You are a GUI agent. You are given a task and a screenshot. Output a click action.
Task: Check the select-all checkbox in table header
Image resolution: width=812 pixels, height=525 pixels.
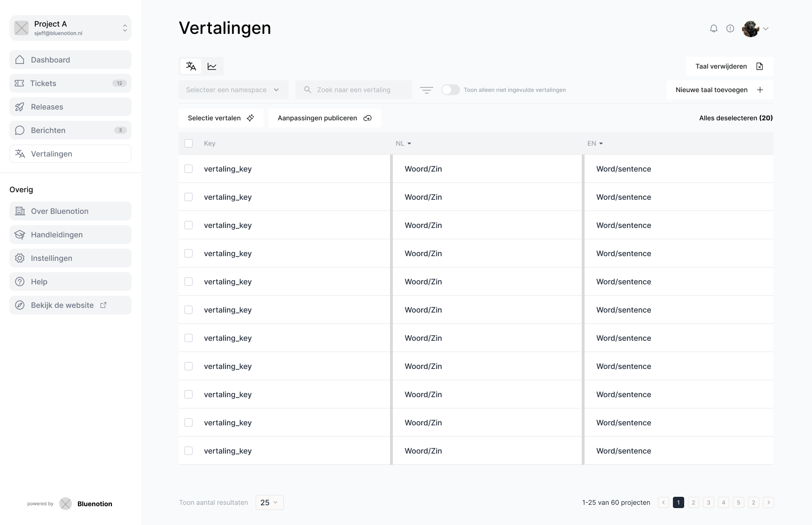pos(188,143)
